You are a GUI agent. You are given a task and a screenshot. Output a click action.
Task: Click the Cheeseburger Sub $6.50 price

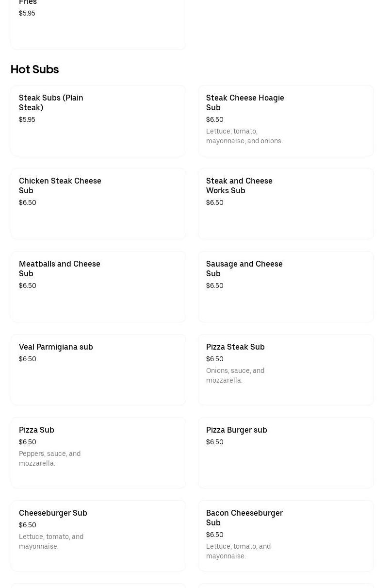tap(28, 525)
